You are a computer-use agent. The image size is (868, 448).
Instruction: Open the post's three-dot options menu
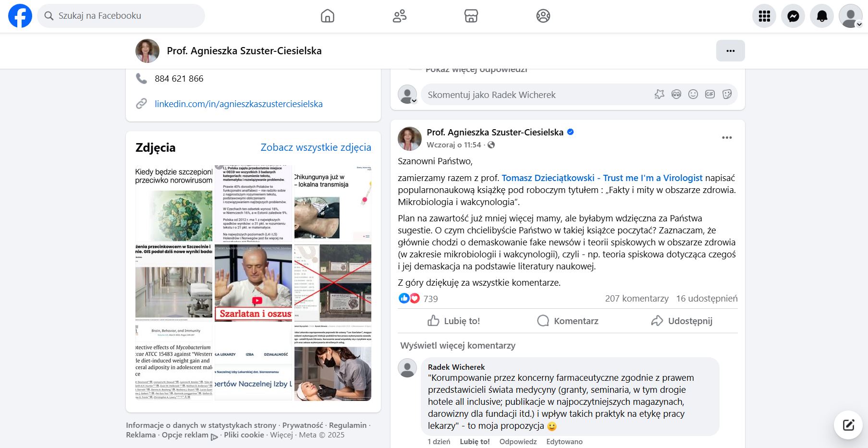point(727,138)
